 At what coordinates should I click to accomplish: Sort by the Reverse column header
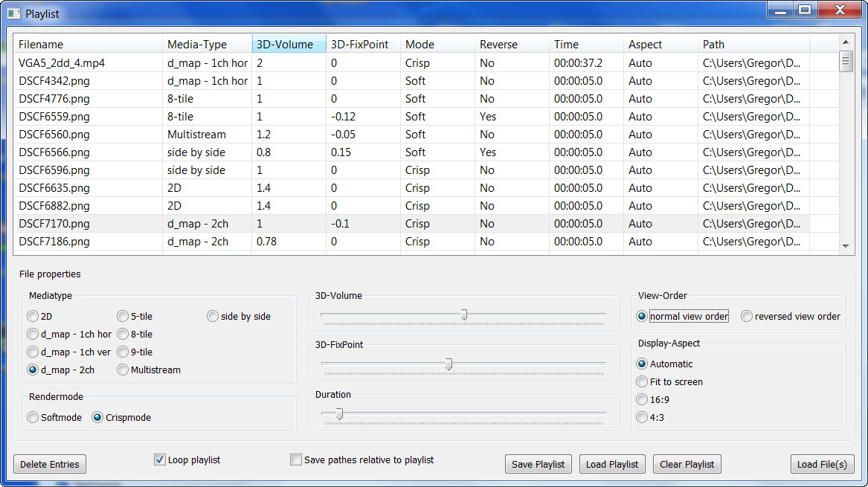coord(512,45)
